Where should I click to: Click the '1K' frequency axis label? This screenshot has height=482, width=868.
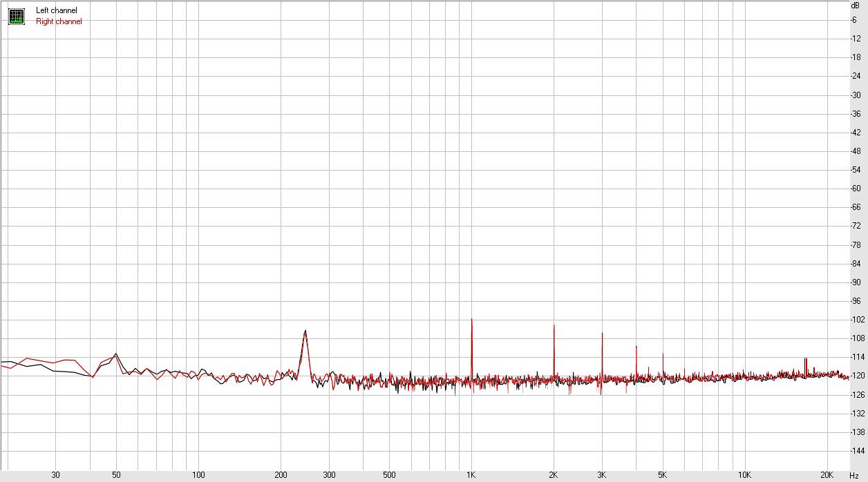pyautogui.click(x=471, y=475)
